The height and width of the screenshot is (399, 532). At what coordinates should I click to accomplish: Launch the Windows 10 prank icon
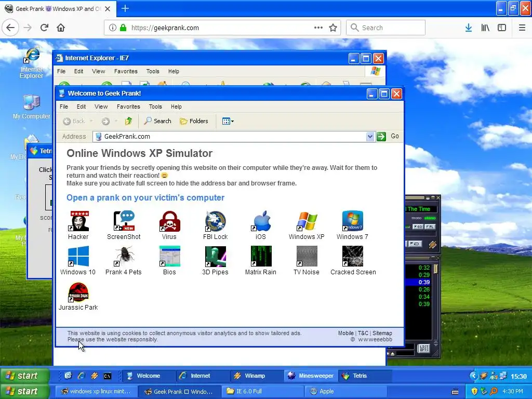point(78,261)
